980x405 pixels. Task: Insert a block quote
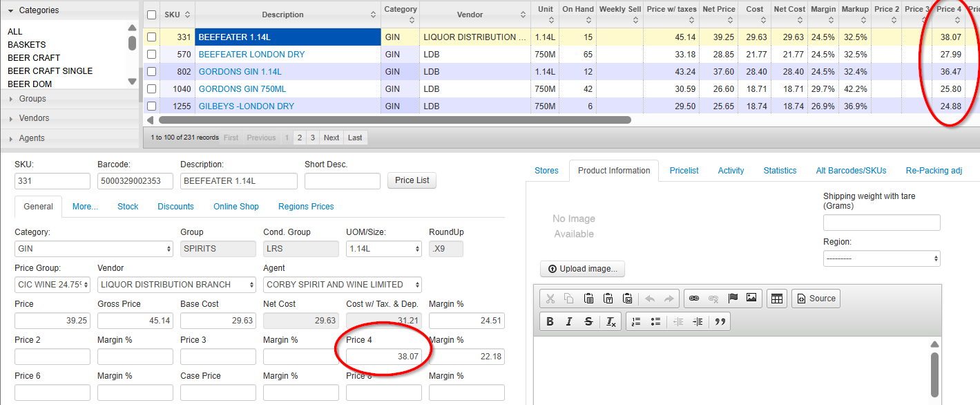coord(720,321)
